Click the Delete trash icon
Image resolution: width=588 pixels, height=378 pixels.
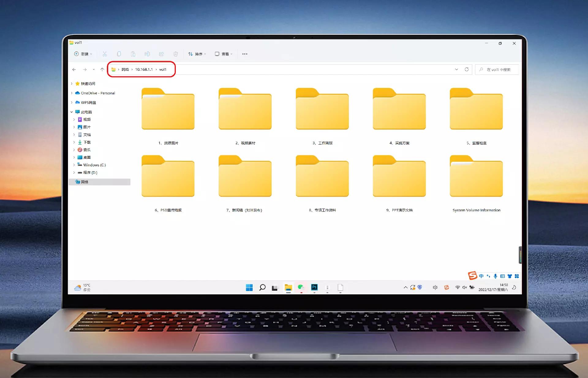175,54
